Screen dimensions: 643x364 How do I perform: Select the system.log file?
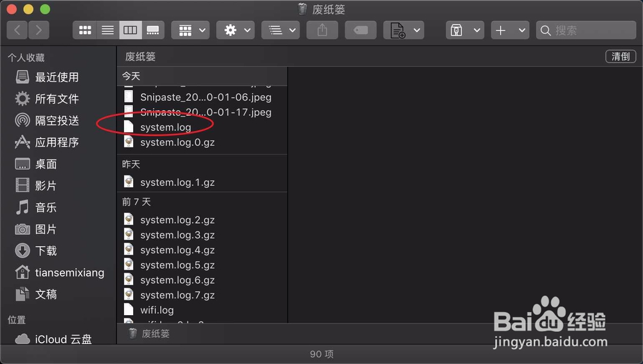158,127
